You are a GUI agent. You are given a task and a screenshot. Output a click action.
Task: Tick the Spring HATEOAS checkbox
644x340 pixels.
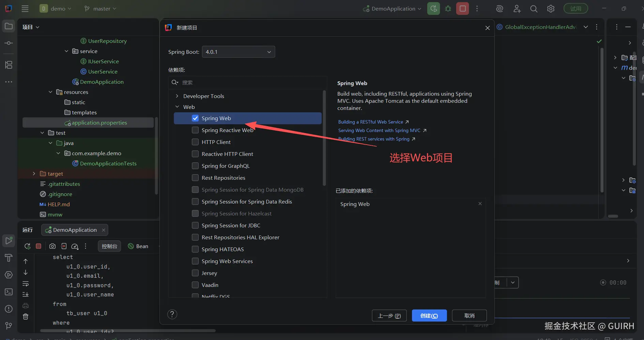(195, 249)
